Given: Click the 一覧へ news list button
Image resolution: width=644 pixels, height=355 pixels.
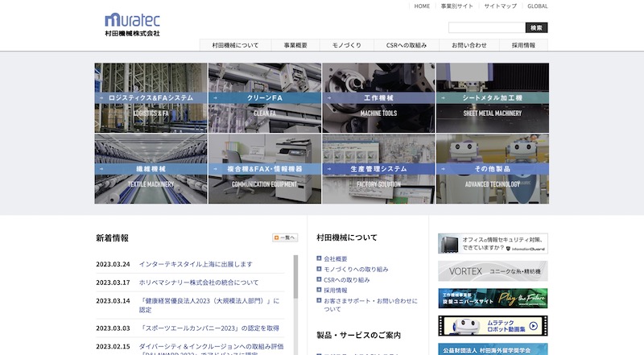Looking at the screenshot, I should pos(285,237).
